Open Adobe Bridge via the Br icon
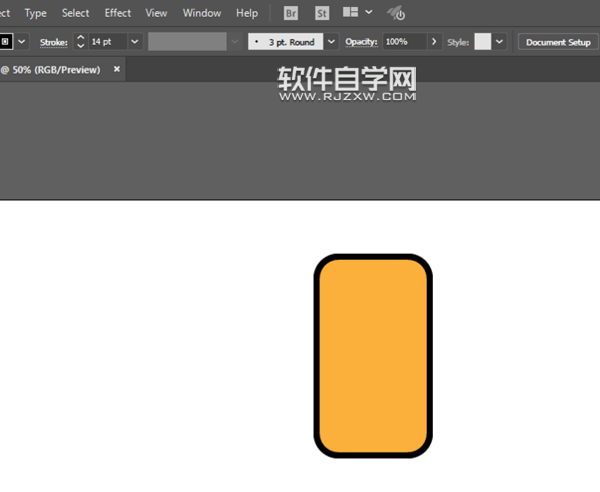Viewport: 600px width, 492px height. click(x=291, y=13)
